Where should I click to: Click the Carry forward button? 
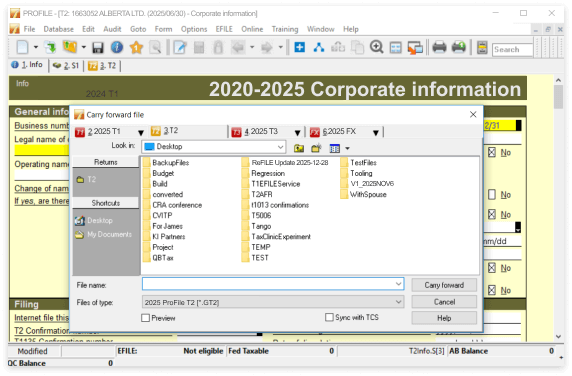point(444,285)
